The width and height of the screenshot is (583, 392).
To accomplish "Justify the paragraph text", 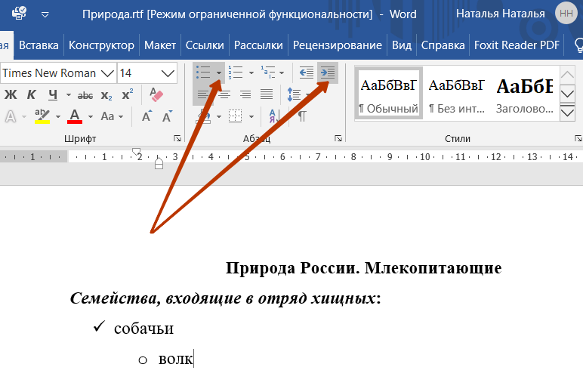I will pos(267,94).
